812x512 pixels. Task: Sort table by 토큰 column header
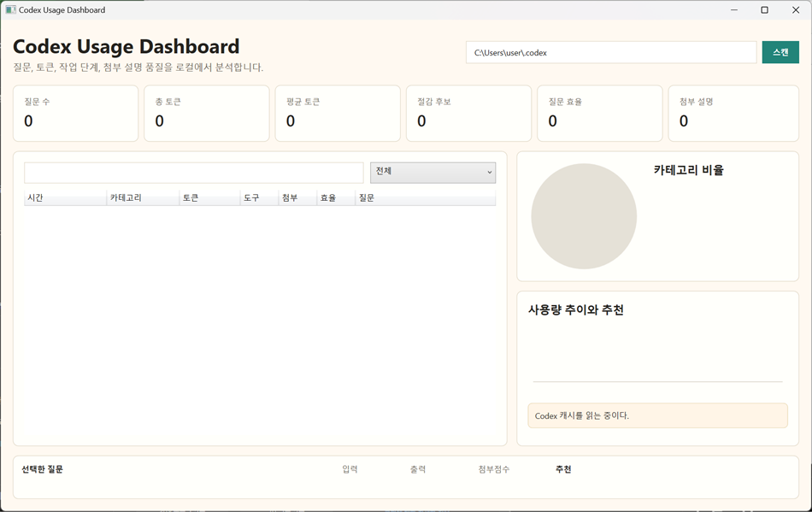(x=209, y=197)
